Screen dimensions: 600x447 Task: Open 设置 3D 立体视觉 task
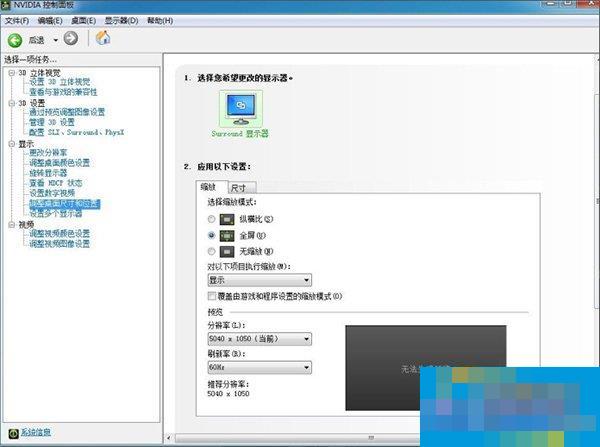point(60,82)
